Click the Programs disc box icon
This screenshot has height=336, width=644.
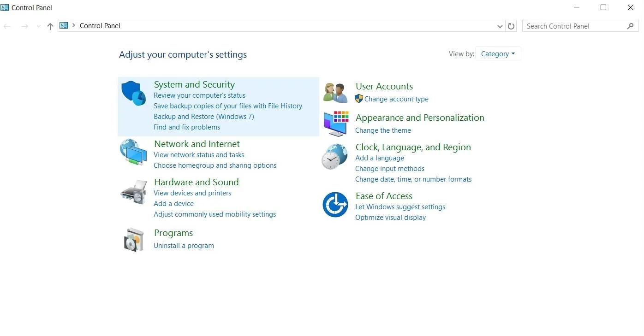[x=134, y=239]
